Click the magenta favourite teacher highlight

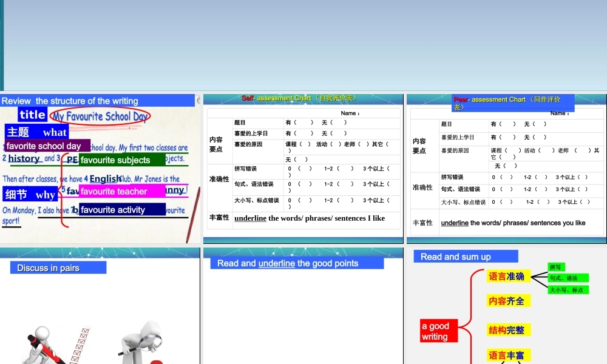(x=119, y=191)
